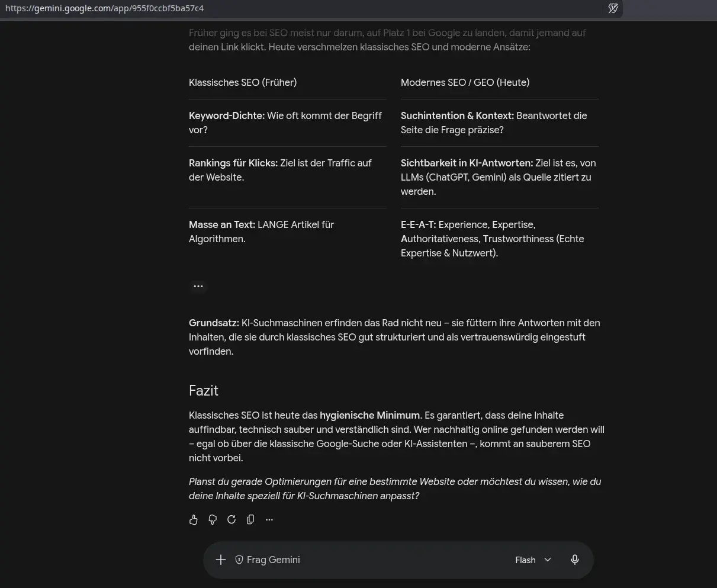Screen dimensions: 717x588
Task: Click the 'Modernes SEO / GEO (Heute)' column header
Action: [x=465, y=82]
